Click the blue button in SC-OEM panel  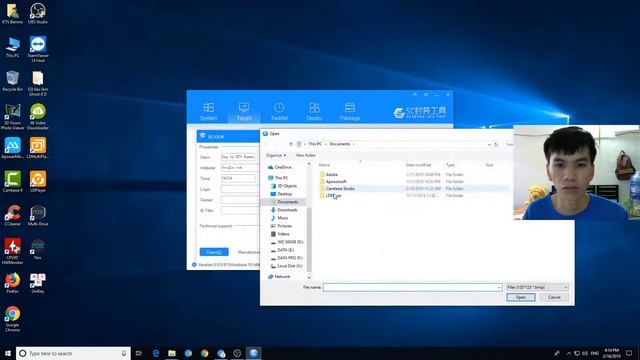(214, 252)
